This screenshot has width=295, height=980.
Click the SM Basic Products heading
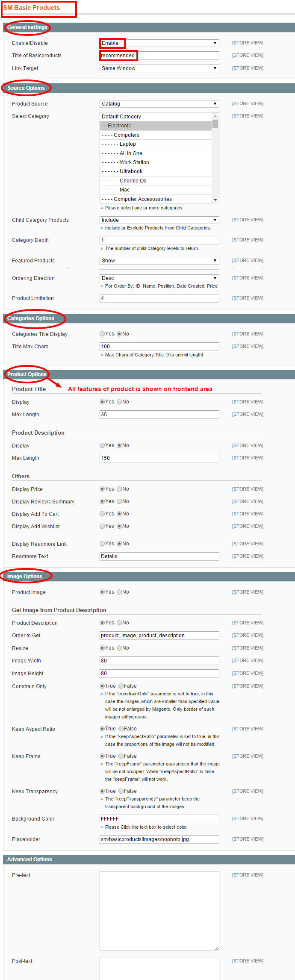[32, 8]
